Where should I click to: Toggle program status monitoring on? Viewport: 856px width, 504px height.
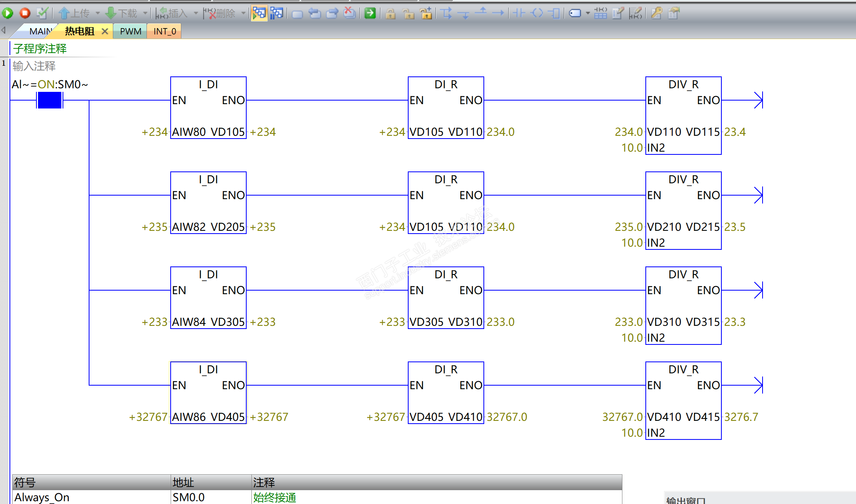click(259, 13)
